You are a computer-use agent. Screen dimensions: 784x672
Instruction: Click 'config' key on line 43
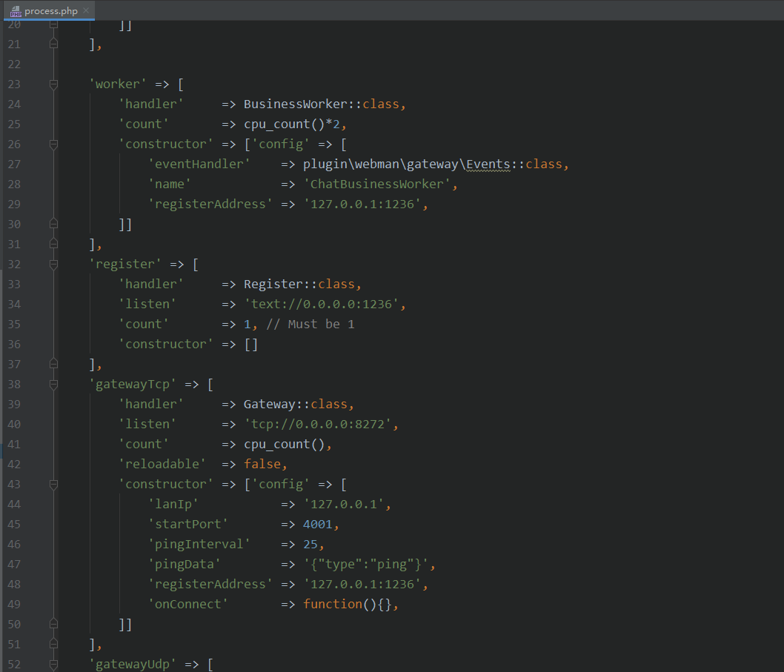coord(281,484)
